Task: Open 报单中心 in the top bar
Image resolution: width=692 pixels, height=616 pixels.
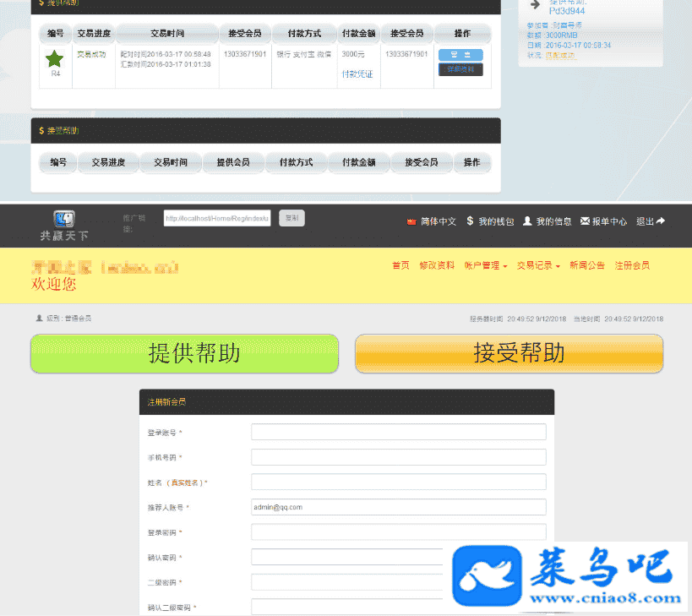Action: tap(609, 221)
